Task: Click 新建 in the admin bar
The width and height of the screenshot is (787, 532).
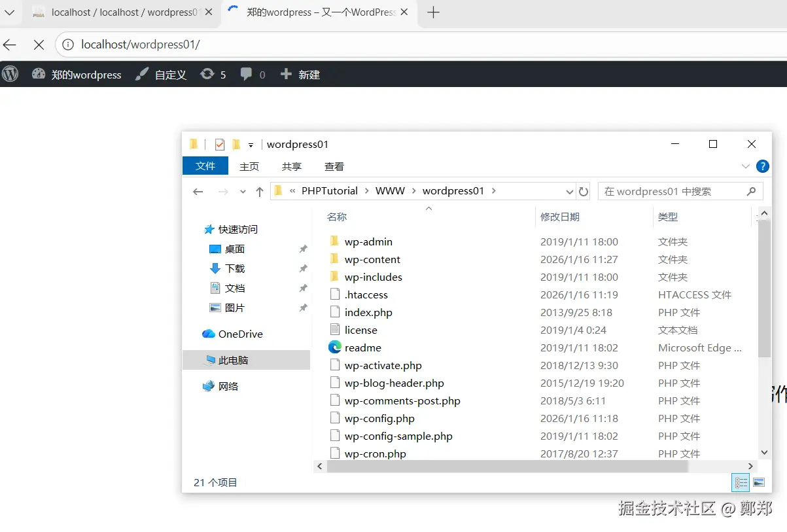Action: 300,75
